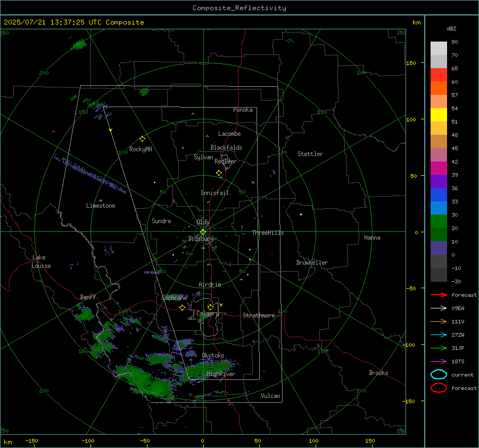Click the green rain echo near HighRiver

pos(208,368)
